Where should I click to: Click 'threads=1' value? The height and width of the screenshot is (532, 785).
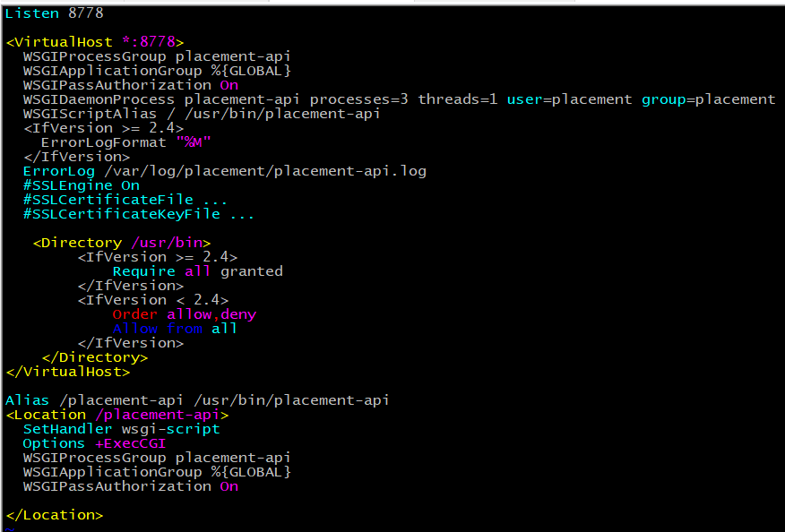point(458,99)
